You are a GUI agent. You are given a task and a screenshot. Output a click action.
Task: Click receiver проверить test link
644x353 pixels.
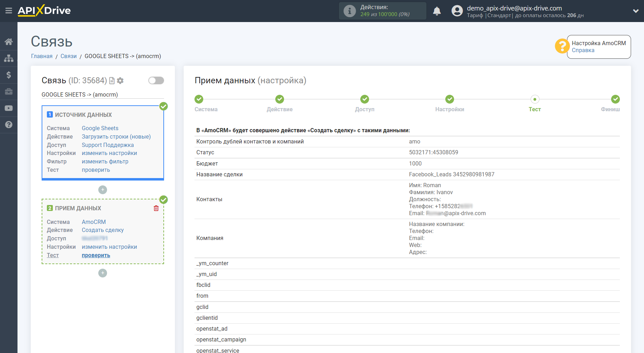pos(96,255)
